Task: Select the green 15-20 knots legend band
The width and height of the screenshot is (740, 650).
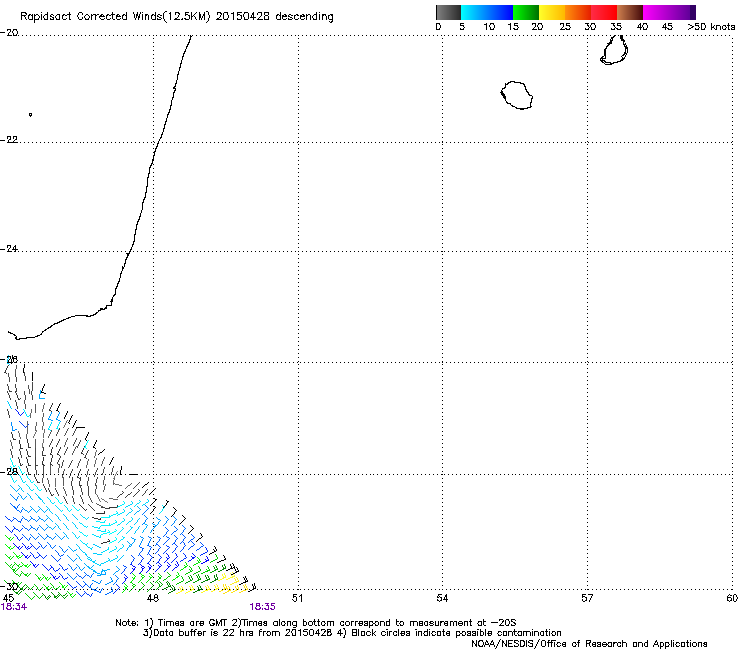Action: coord(526,12)
